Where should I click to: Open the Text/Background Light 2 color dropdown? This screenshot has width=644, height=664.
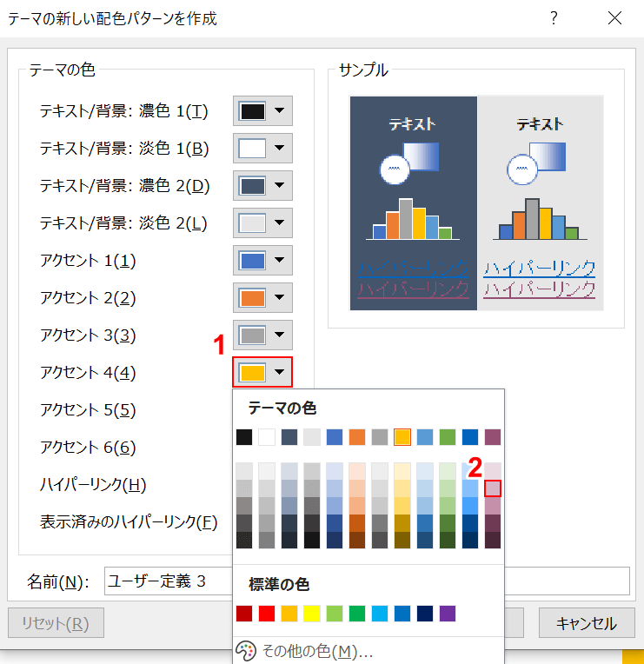[262, 222]
